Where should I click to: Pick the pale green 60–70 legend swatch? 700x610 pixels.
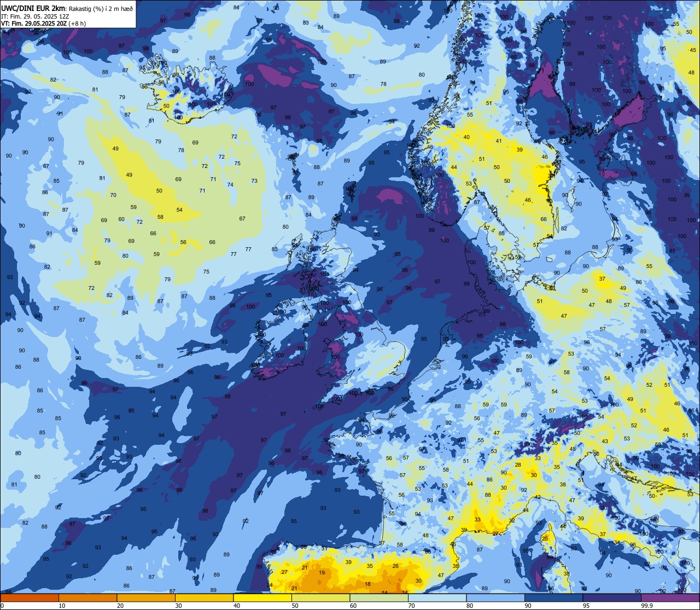pyautogui.click(x=379, y=598)
